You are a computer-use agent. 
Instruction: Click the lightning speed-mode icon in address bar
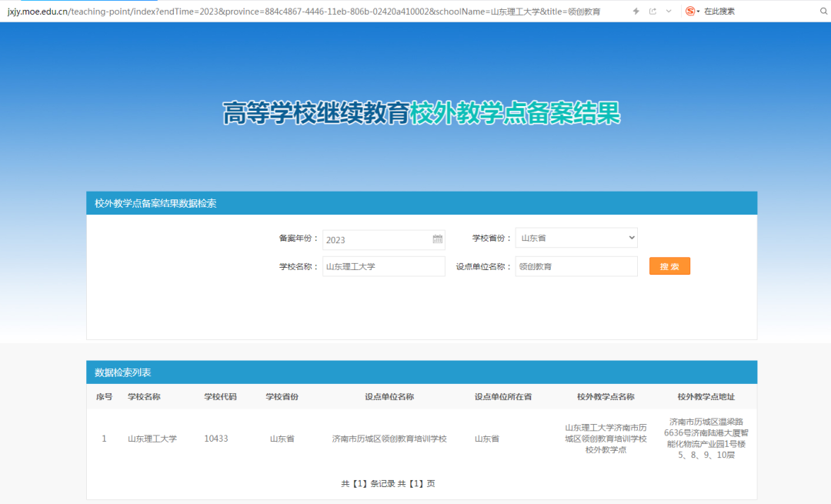pos(636,11)
